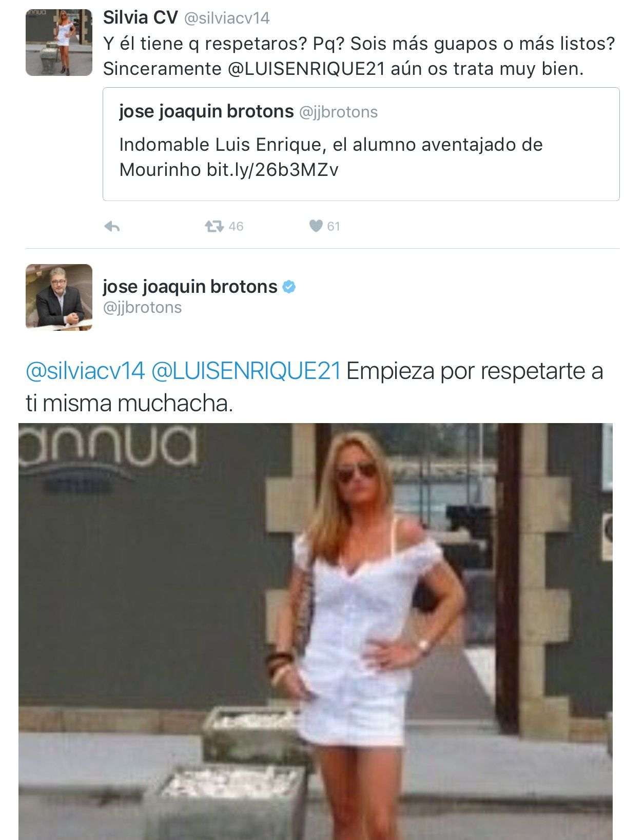Open the bit.ly/26b3MZv link
Viewport: 624px width, 840px height.
(272, 170)
